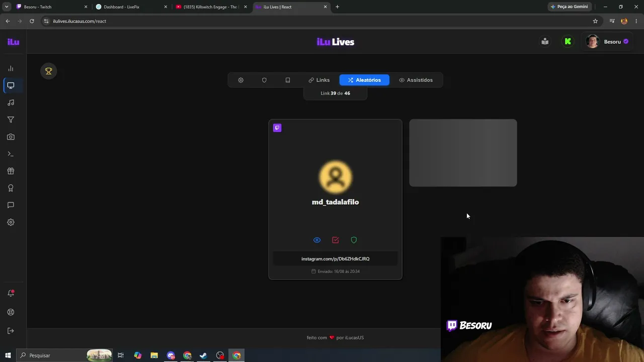Switch to the Assistidos tab
This screenshot has height=362, width=644.
[x=416, y=80]
